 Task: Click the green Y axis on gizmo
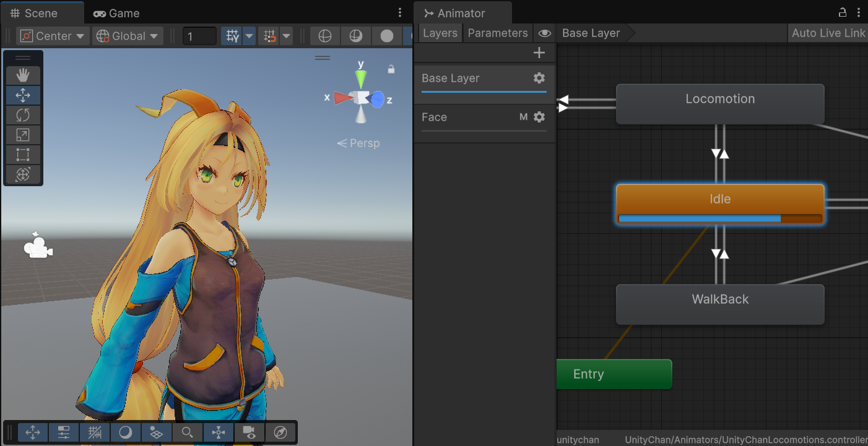[360, 78]
